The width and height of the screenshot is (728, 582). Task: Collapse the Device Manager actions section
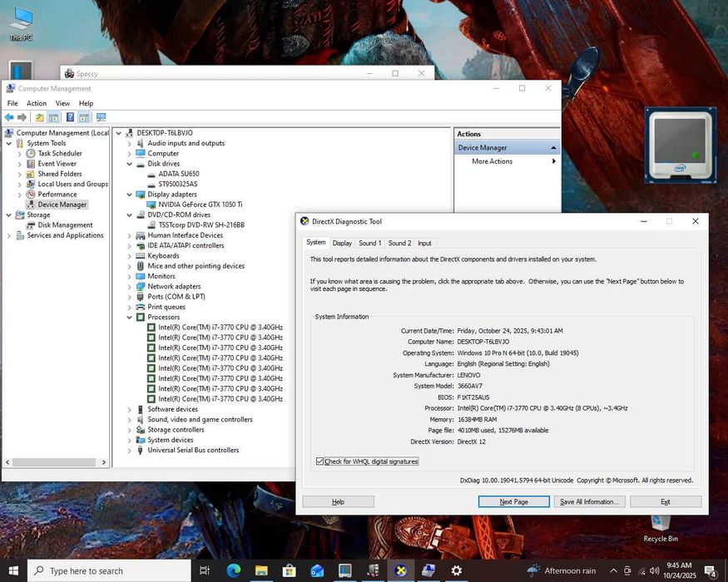552,148
